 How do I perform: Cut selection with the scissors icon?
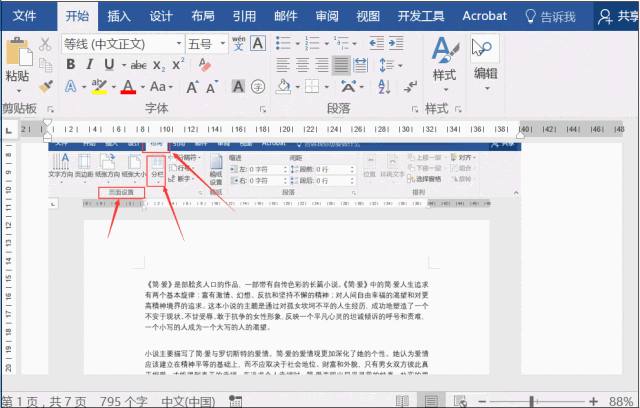pos(45,44)
